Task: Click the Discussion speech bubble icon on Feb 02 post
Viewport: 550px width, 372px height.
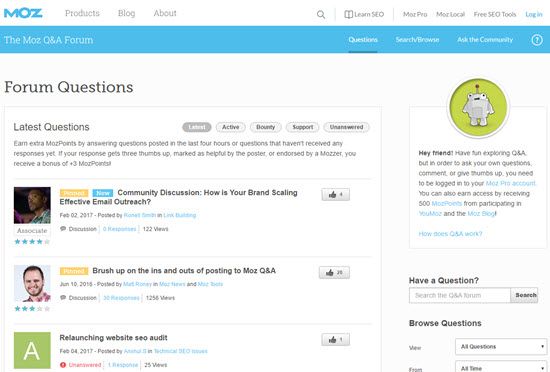Action: 63,229
